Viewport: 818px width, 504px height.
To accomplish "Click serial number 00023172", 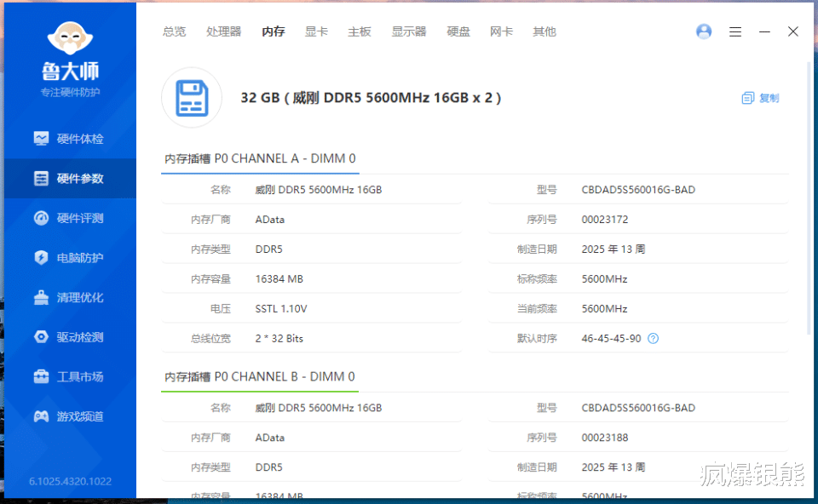I will tap(605, 220).
